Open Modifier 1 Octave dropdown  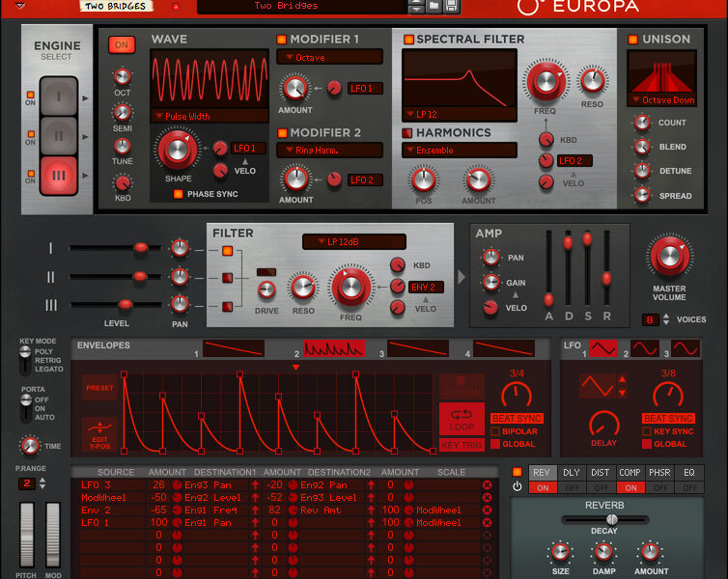329,57
